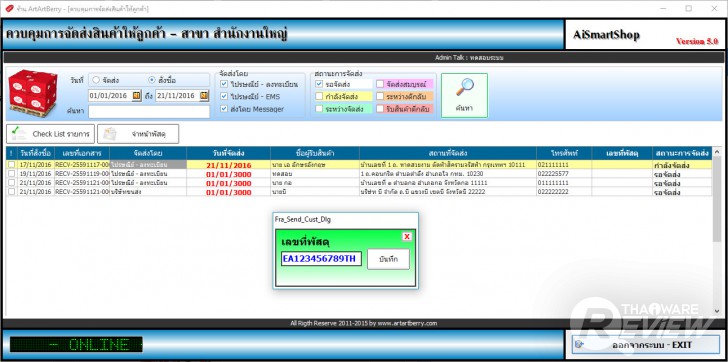
Task: Click the green ONLINE status display
Action: click(76, 344)
